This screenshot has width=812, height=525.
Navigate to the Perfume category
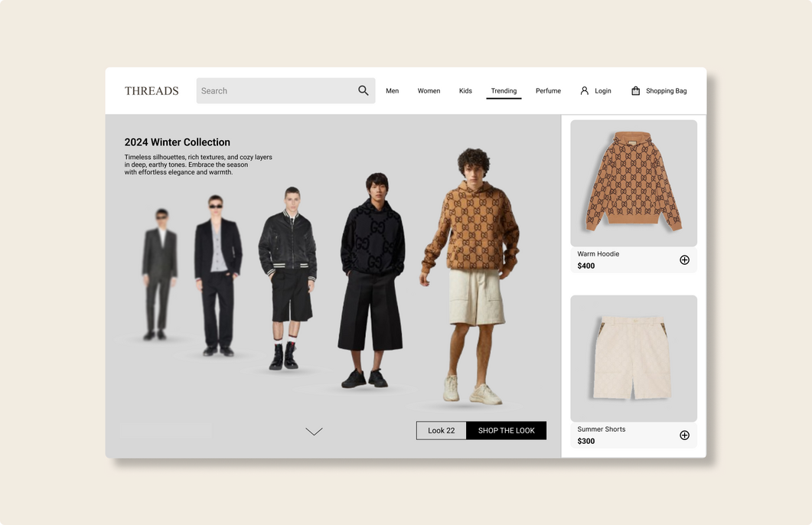[548, 90]
